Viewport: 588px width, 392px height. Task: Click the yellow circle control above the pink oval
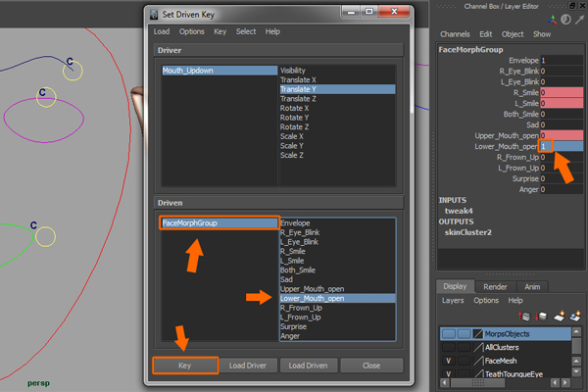tap(46, 98)
